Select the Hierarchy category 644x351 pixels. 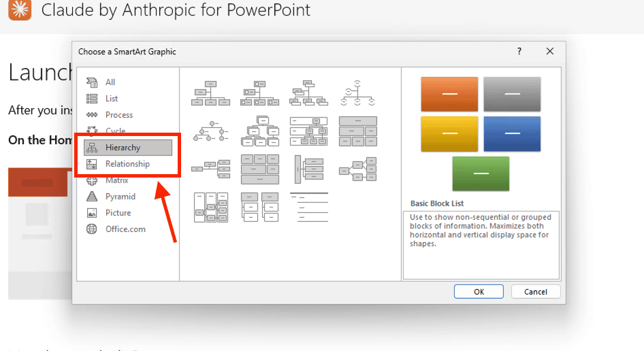(128, 148)
